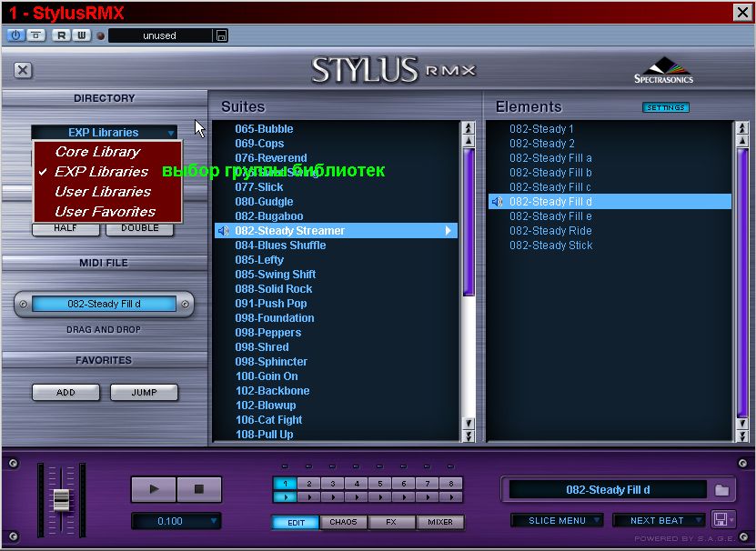756x551 pixels.
Task: Click Elements scrollbar up arrow
Action: pos(742,141)
